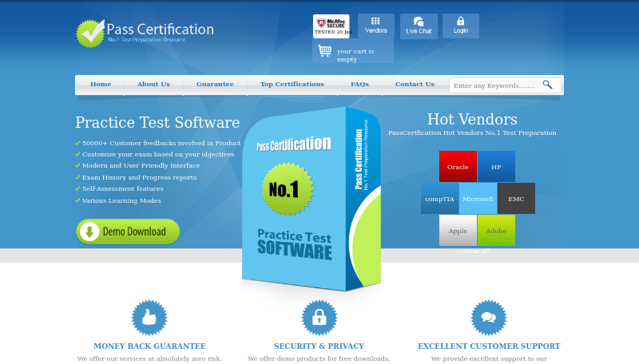Click the Practice Test Software heading
The height and width of the screenshot is (364, 639).
pos(157,123)
